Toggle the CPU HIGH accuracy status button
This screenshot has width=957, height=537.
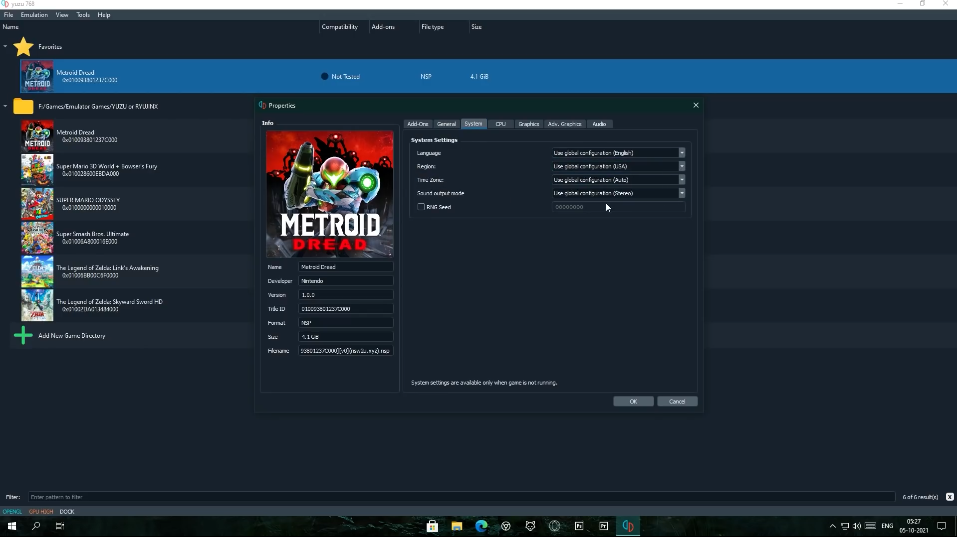pos(41,511)
